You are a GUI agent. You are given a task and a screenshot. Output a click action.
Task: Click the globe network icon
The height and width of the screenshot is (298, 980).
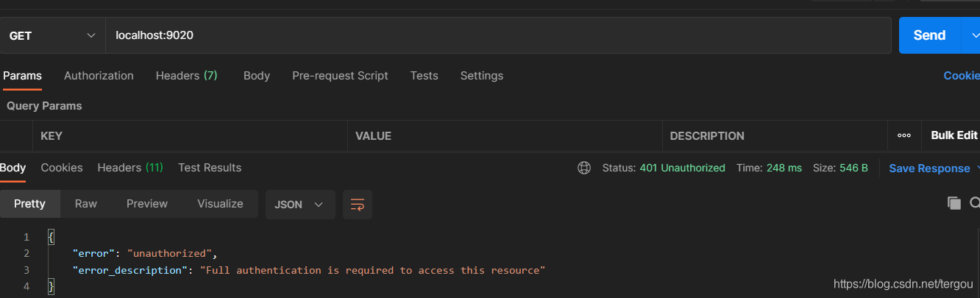pos(584,168)
